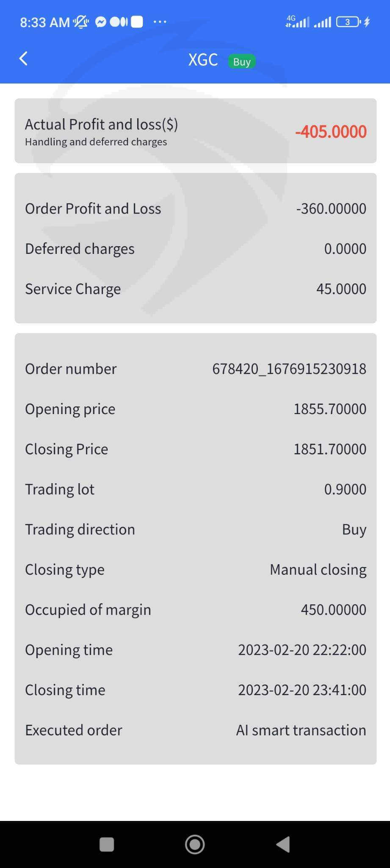The width and height of the screenshot is (390, 868).
Task: Tap the back arrow in header
Action: pyautogui.click(x=24, y=58)
